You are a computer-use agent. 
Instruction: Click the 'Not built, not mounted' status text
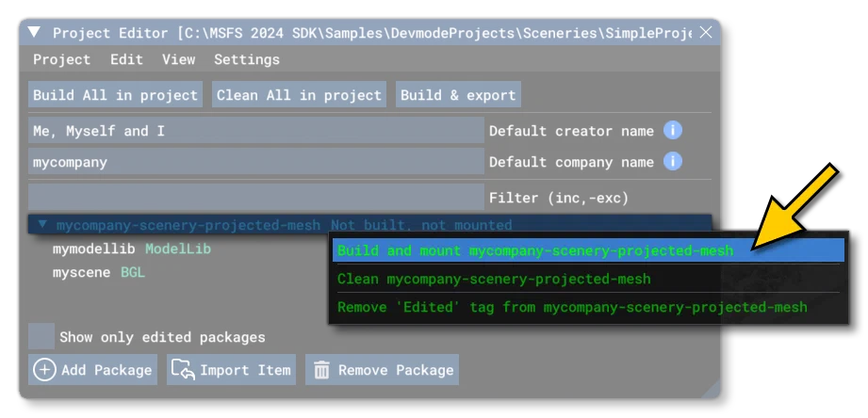(x=421, y=225)
